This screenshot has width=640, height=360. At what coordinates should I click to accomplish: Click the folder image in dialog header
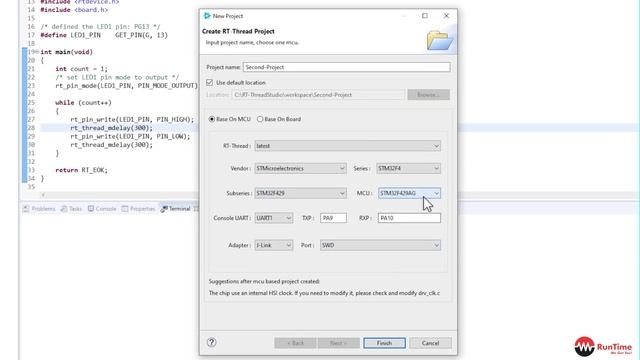tap(440, 40)
